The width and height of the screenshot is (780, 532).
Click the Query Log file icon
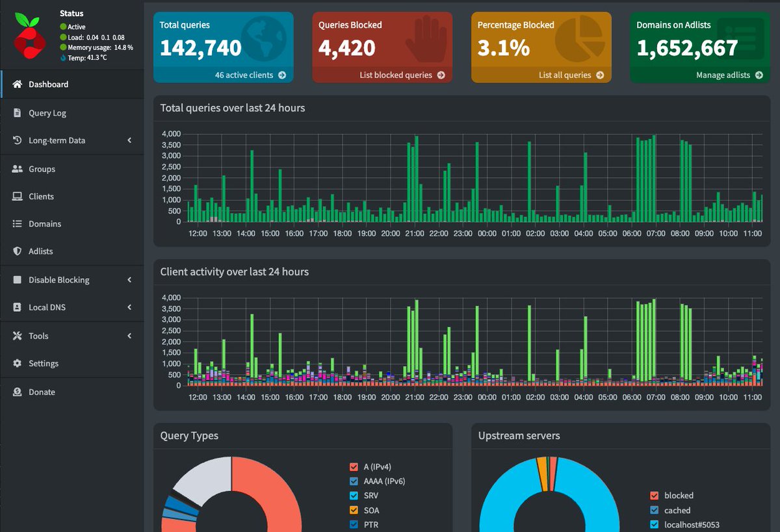(18, 113)
